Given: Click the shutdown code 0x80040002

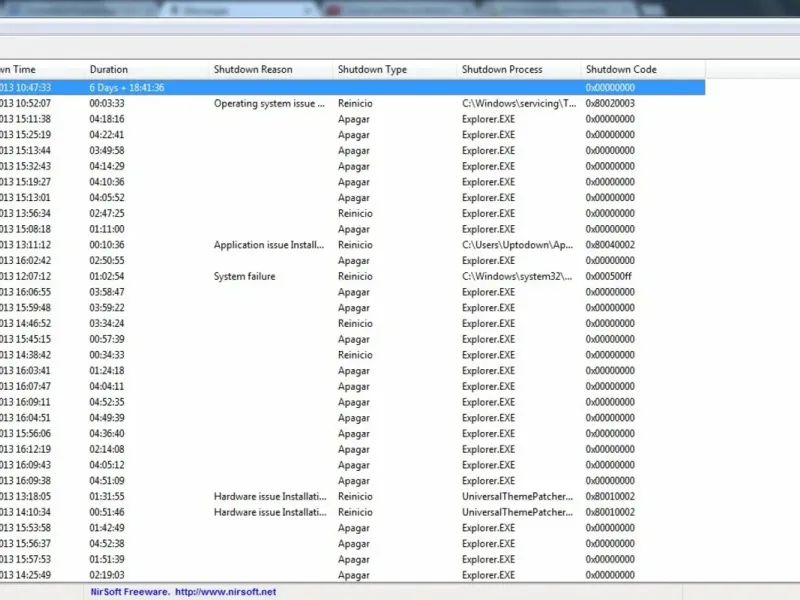Looking at the screenshot, I should tap(610, 245).
